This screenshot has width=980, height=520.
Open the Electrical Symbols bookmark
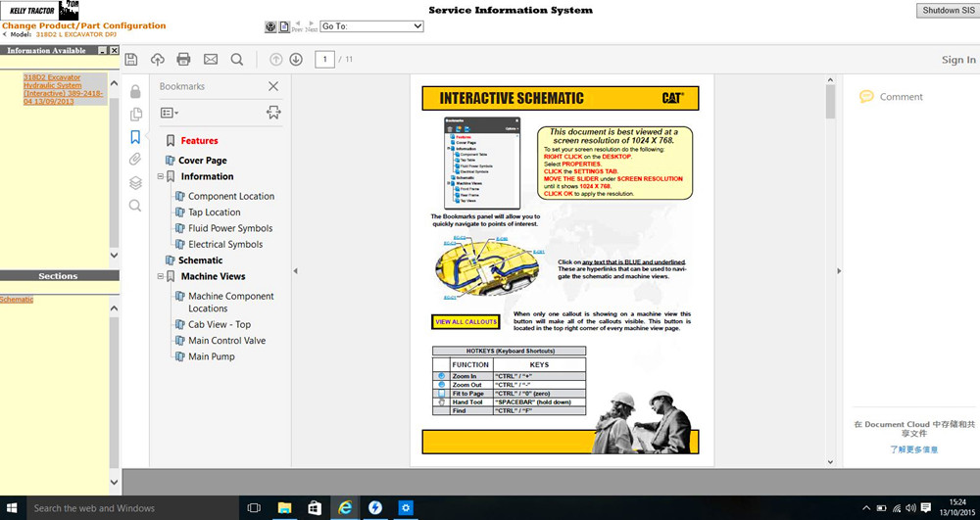(225, 245)
